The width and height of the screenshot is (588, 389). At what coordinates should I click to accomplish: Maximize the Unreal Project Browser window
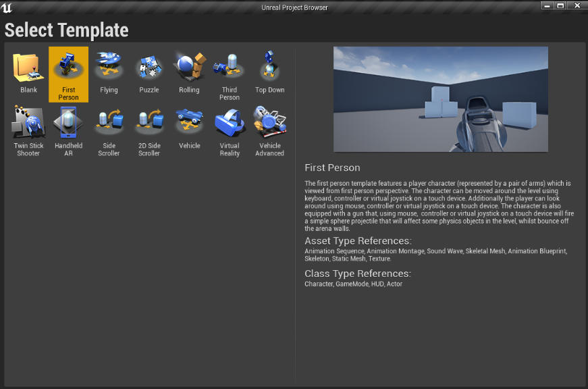pyautogui.click(x=560, y=5)
